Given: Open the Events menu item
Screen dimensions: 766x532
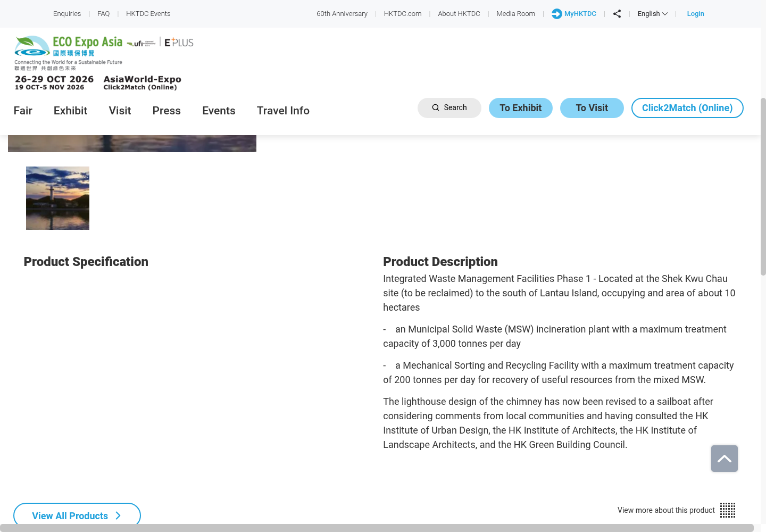Looking at the screenshot, I should tap(219, 111).
